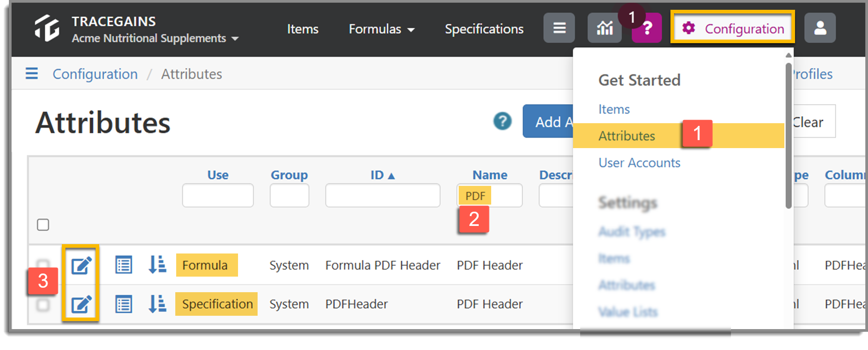
Task: Click the ID filter input field
Action: tap(383, 195)
